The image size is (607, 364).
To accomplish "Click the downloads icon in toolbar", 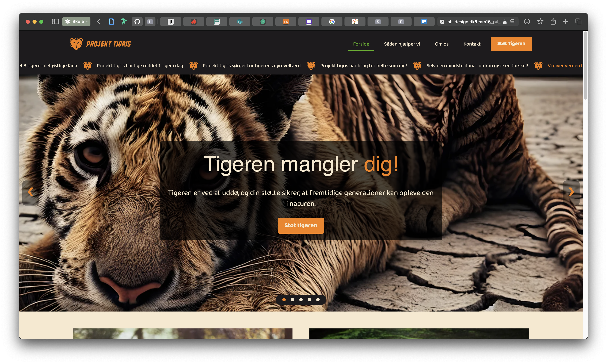I will coord(527,22).
